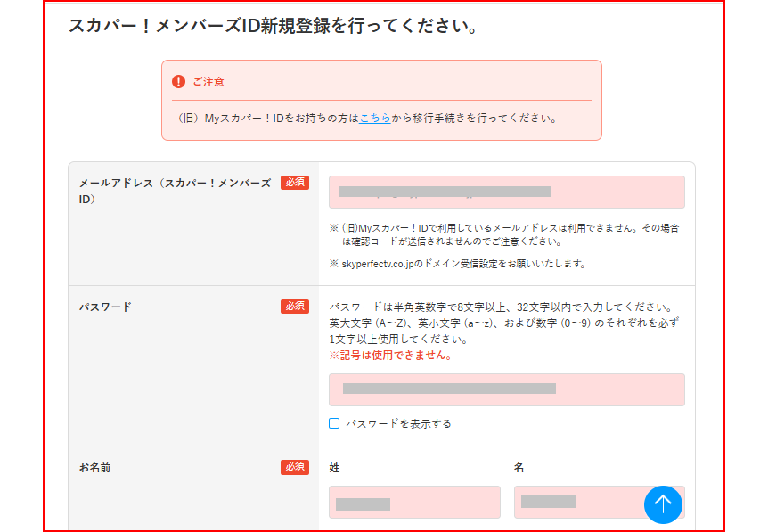Open the こちら migration link
The image size is (768, 532).
tap(375, 118)
